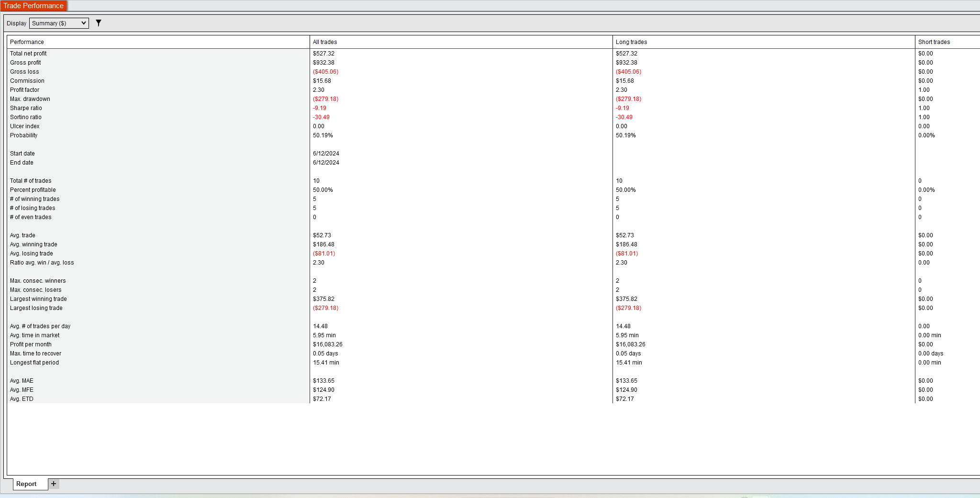980x498 pixels.
Task: Click All trades Sharpe ratio -9.19
Action: pyautogui.click(x=320, y=108)
